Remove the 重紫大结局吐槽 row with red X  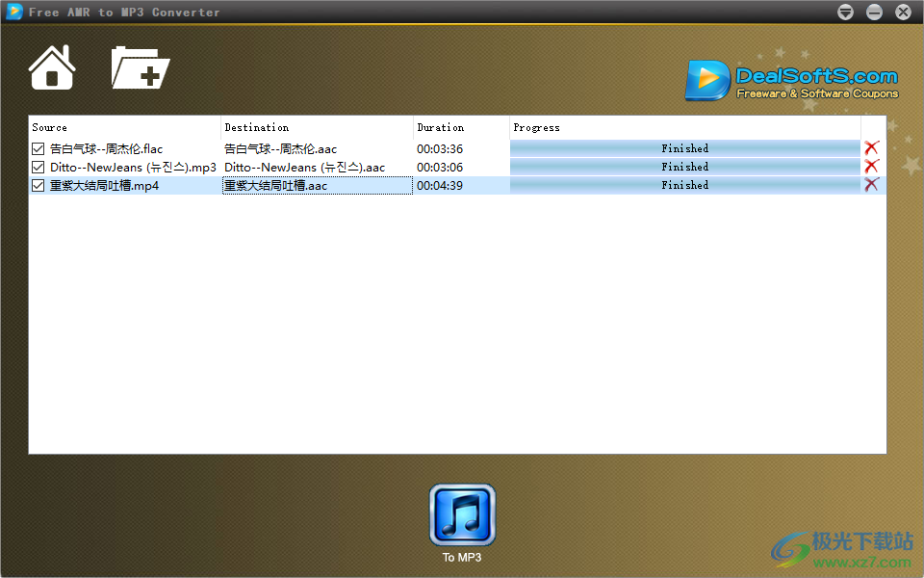click(x=872, y=185)
